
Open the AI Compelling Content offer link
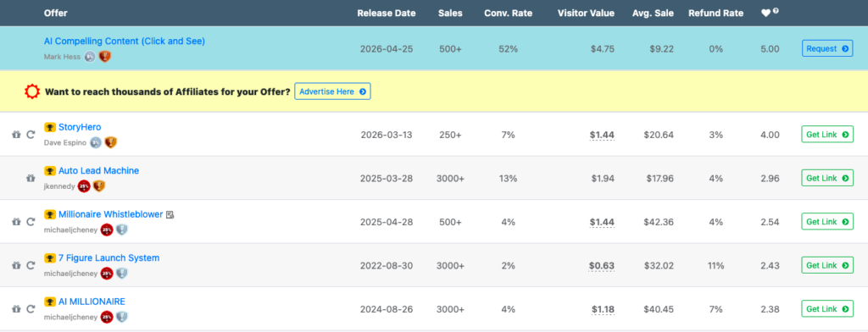(125, 41)
